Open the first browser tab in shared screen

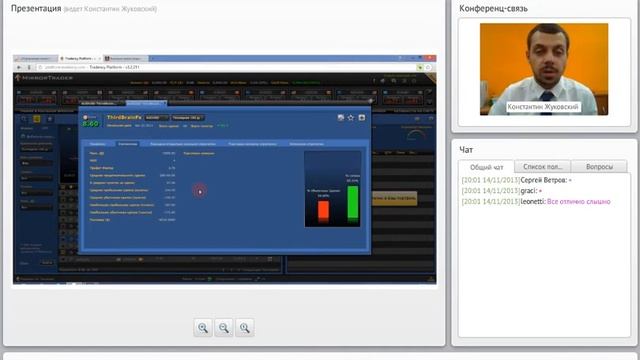pos(36,59)
